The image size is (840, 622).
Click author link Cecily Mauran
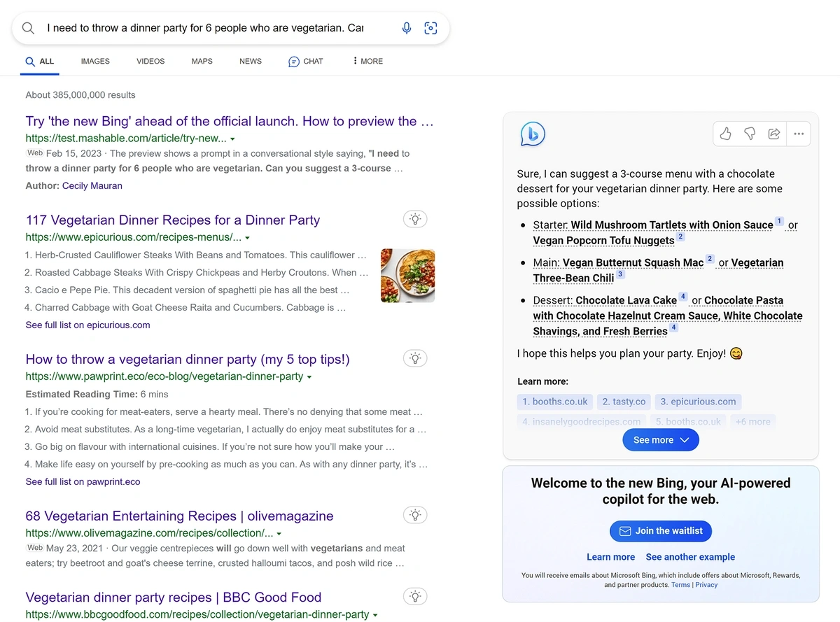click(x=92, y=185)
